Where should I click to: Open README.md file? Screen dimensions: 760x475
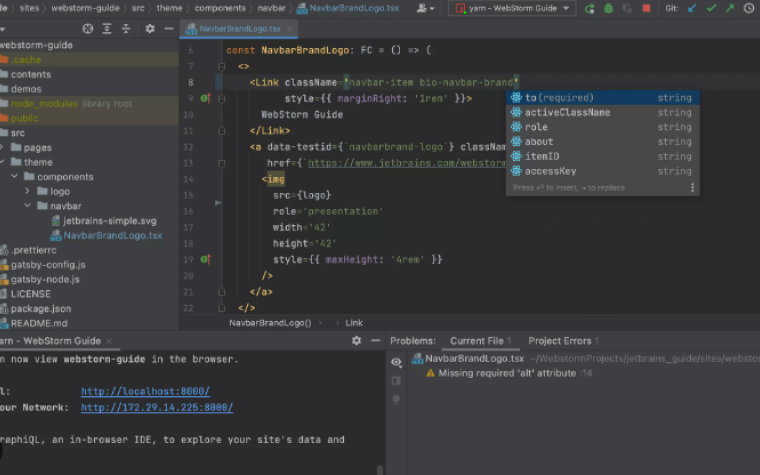click(39, 323)
